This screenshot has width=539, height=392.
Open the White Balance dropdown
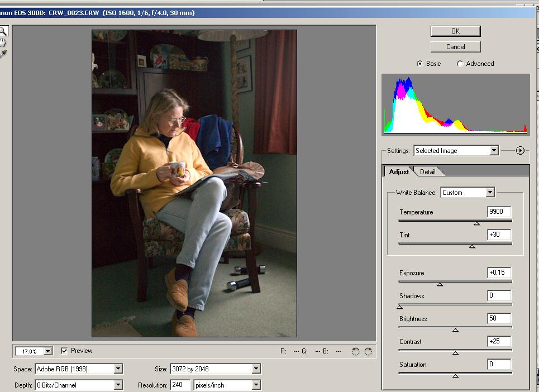(x=490, y=193)
